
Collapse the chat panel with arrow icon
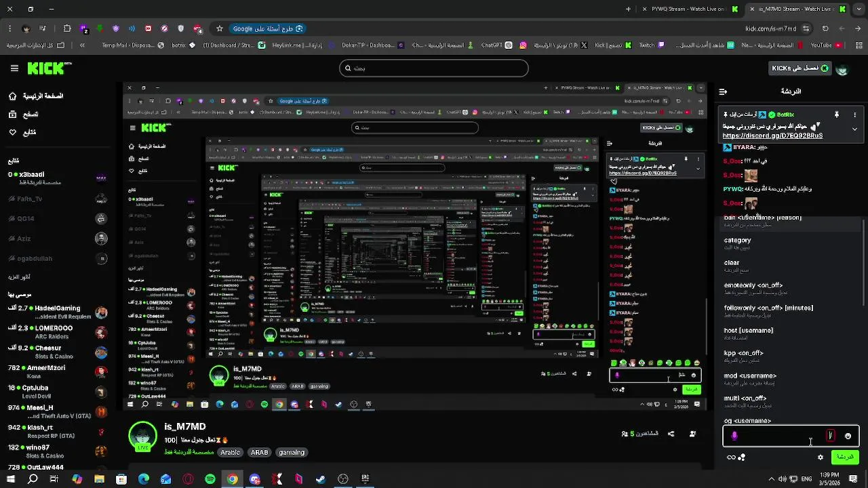(723, 91)
